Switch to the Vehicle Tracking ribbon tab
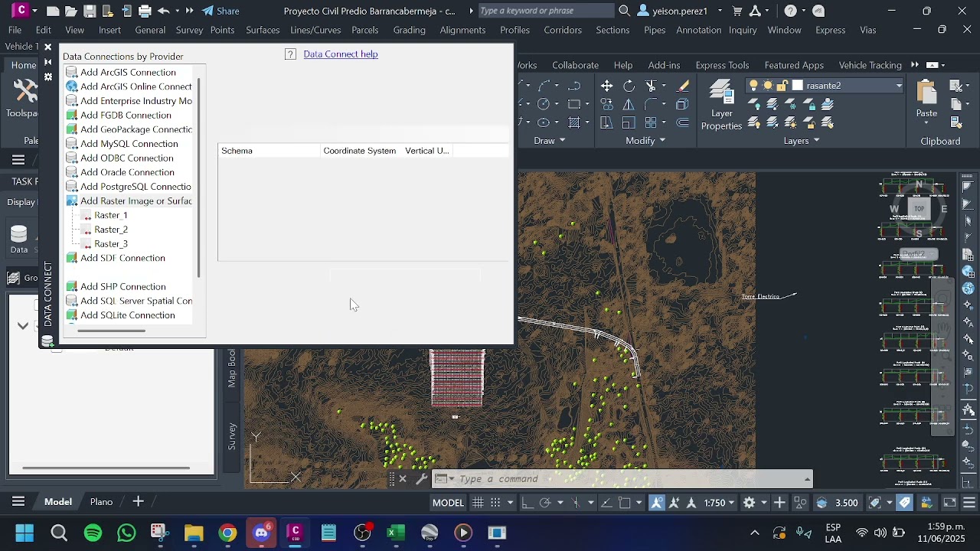Viewport: 980px width, 551px height. click(x=871, y=65)
